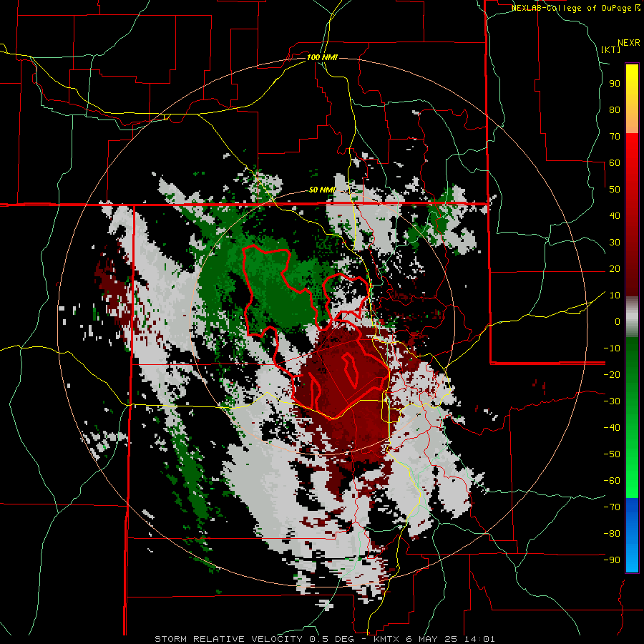Click the -50 value on the velocity scale
Viewport: 644px width, 644px height.
pos(612,454)
